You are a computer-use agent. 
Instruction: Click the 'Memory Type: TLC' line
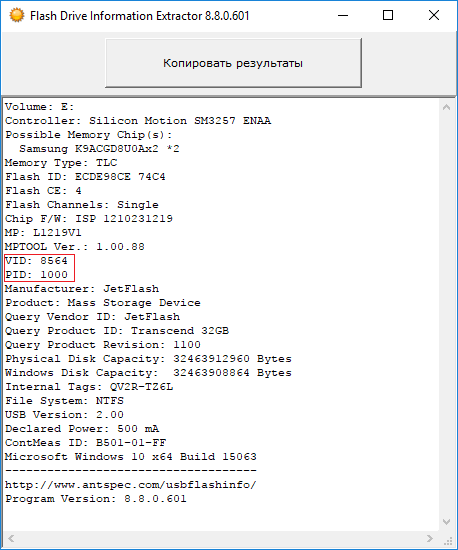pos(61,163)
